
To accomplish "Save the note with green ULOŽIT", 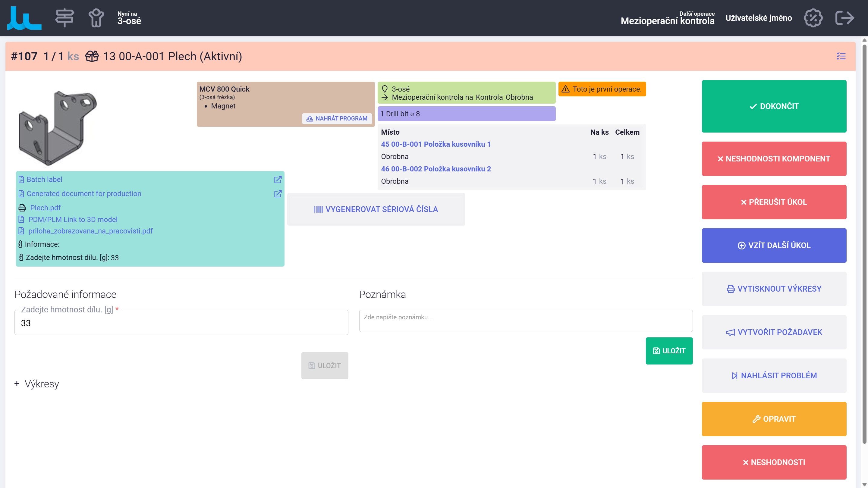I will click(x=669, y=351).
